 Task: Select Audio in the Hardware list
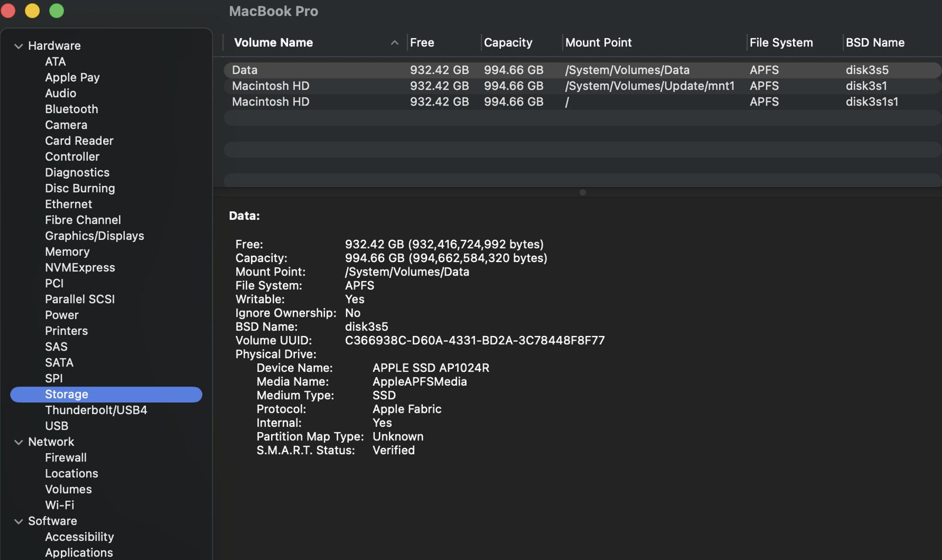(60, 93)
